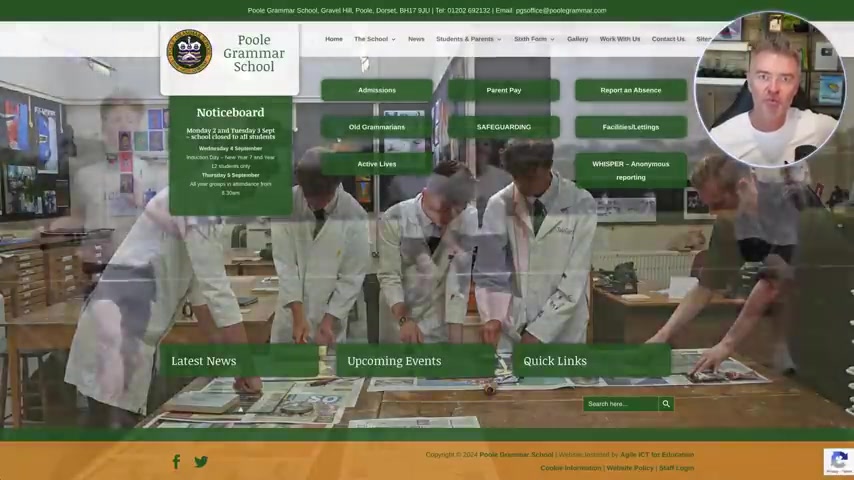The image size is (854, 480).
Task: Click the SAFEGUARDING button
Action: (504, 127)
